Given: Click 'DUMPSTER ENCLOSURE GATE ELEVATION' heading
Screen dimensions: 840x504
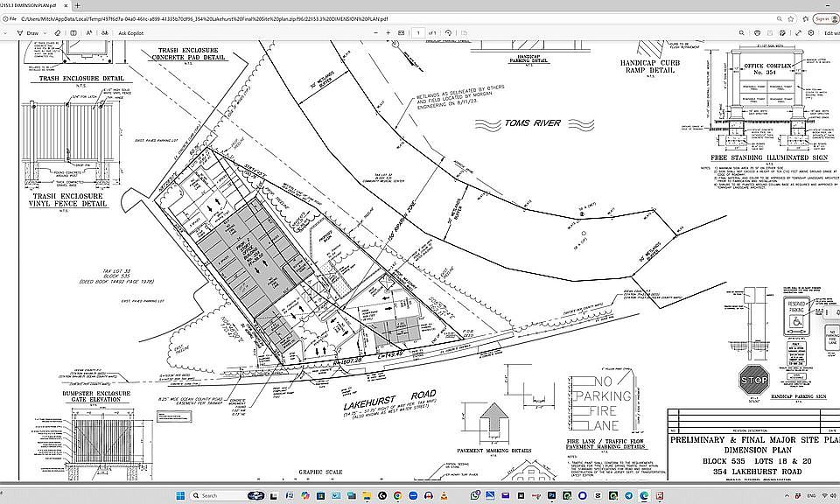Looking at the screenshot, I should 96,396.
